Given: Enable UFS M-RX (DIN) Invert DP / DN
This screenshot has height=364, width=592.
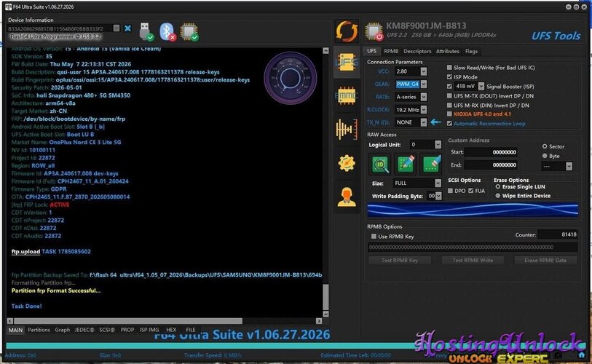Looking at the screenshot, I should (x=449, y=106).
